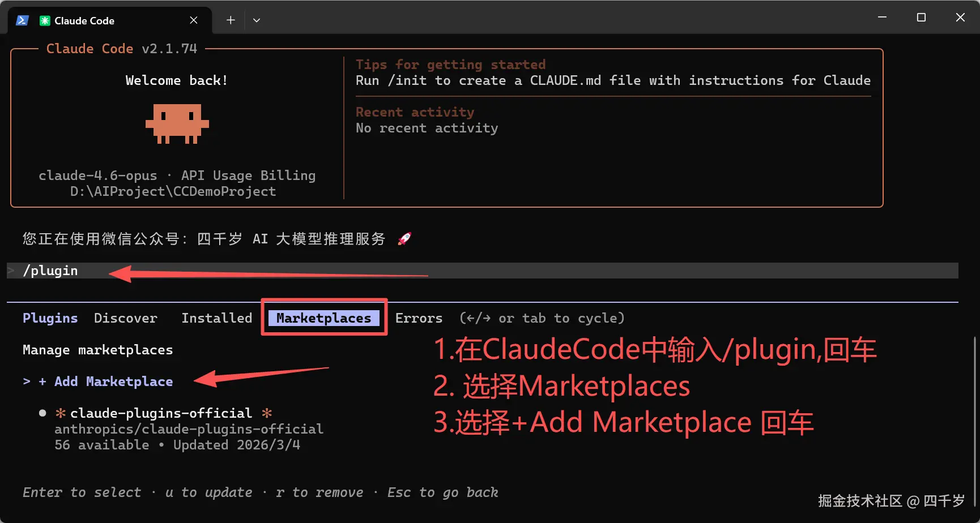This screenshot has height=523, width=980.
Task: Minimize the terminal window
Action: point(882,18)
